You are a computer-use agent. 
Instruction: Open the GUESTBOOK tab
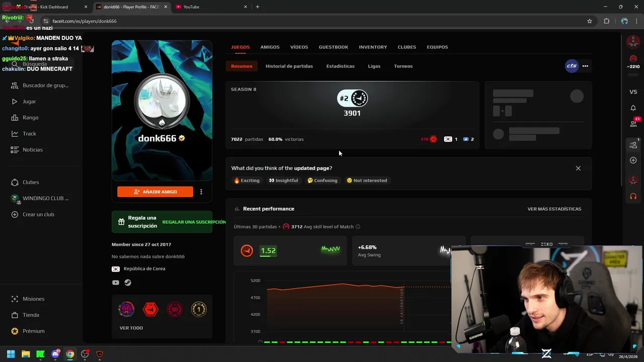[333, 47]
